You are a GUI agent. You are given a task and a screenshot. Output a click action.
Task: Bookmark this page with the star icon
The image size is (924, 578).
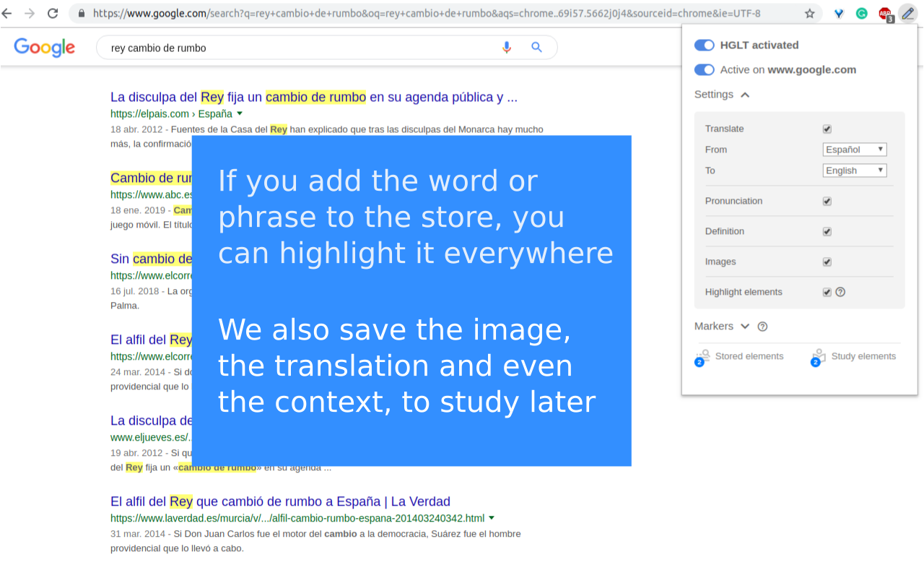tap(810, 13)
